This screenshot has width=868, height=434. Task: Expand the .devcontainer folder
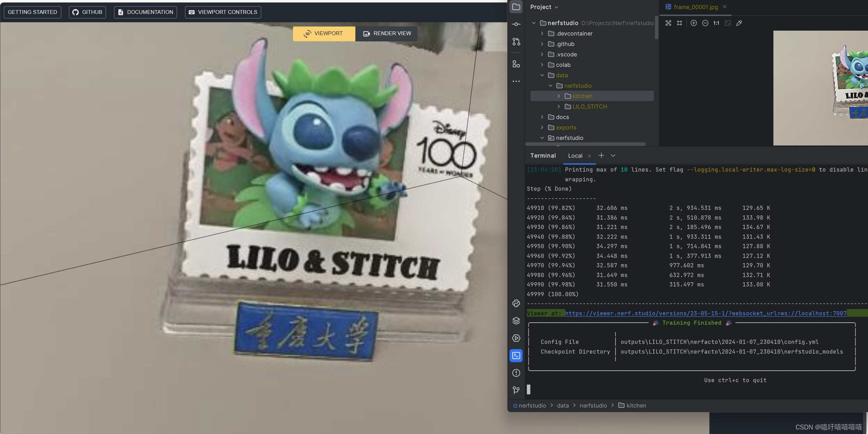point(542,33)
